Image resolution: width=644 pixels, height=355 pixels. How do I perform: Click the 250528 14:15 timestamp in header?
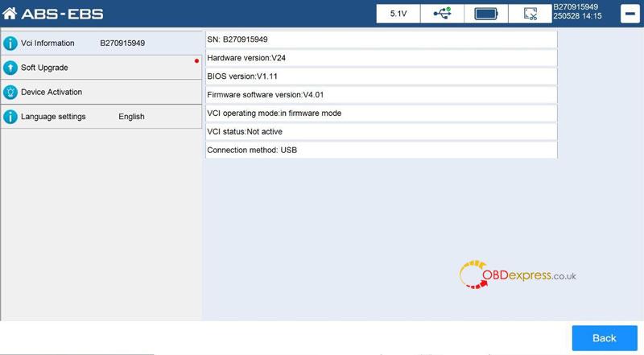577,16
